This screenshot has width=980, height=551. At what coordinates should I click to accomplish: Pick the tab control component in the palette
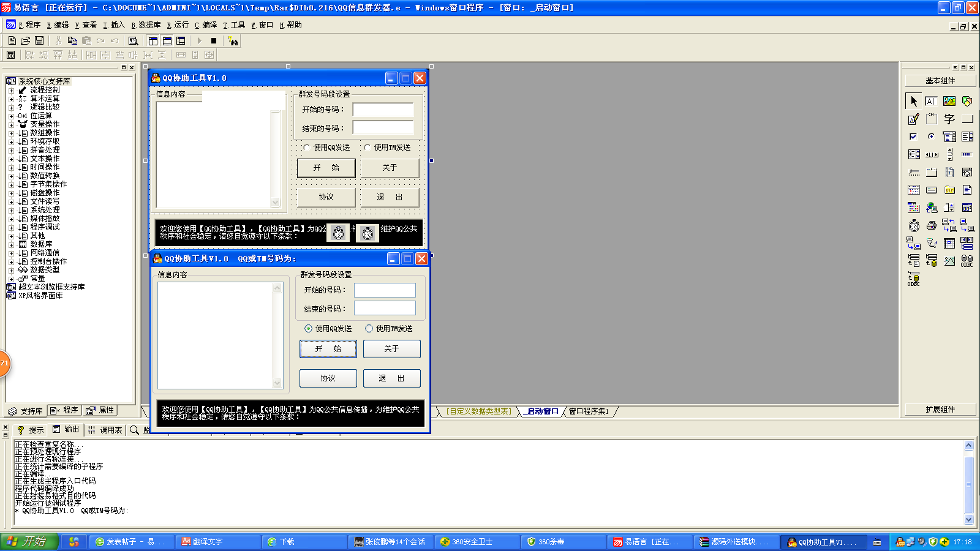coord(931,172)
